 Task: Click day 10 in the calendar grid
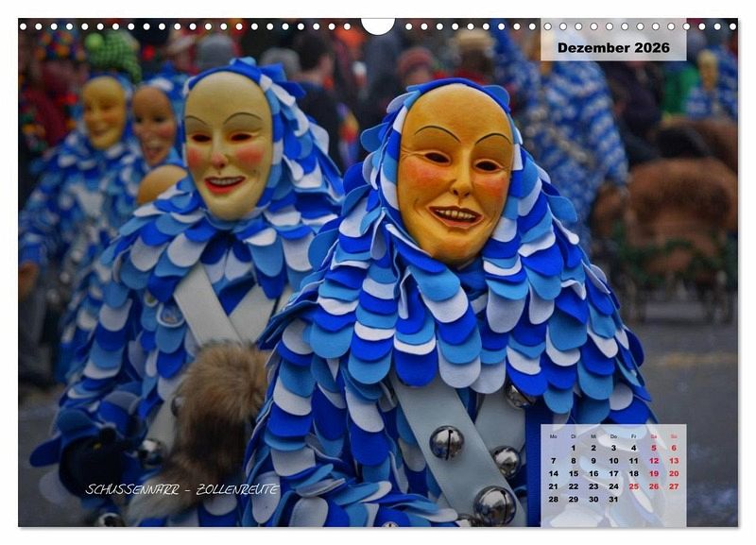613,461
